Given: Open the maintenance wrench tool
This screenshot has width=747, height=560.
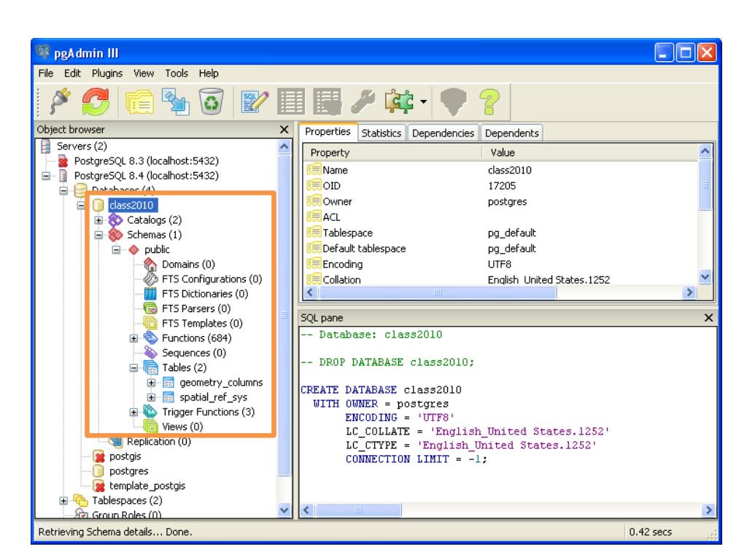Looking at the screenshot, I should (x=363, y=101).
